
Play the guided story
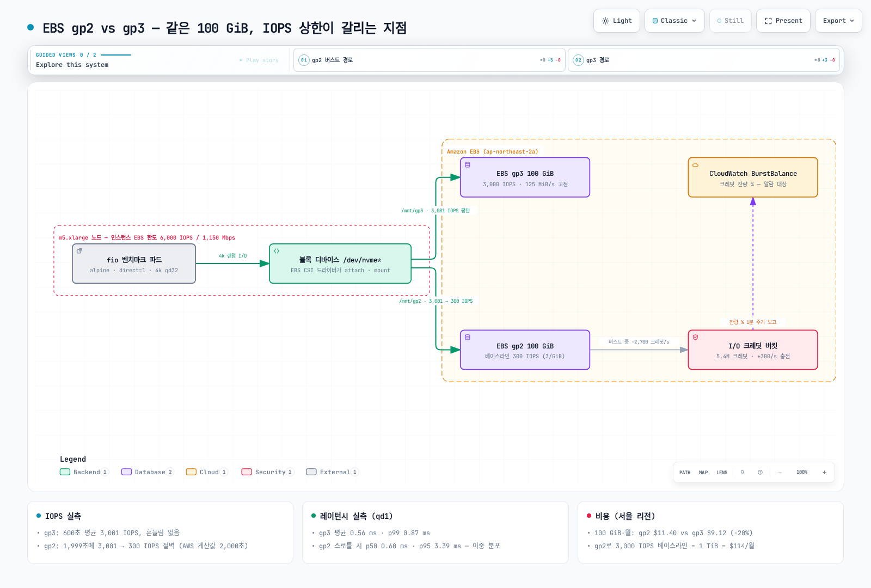(259, 60)
